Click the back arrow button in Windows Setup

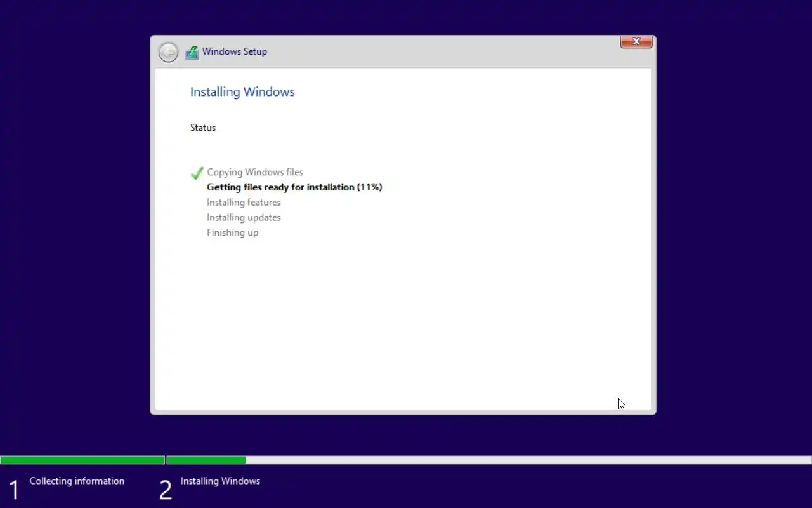[x=168, y=52]
